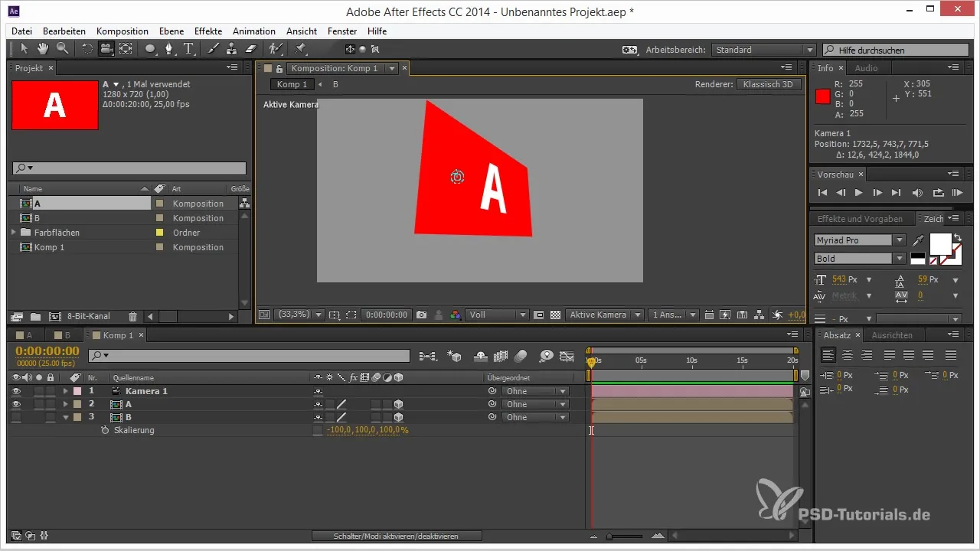The width and height of the screenshot is (980, 551).
Task: Delete selected project item with trash icon
Action: point(133,316)
